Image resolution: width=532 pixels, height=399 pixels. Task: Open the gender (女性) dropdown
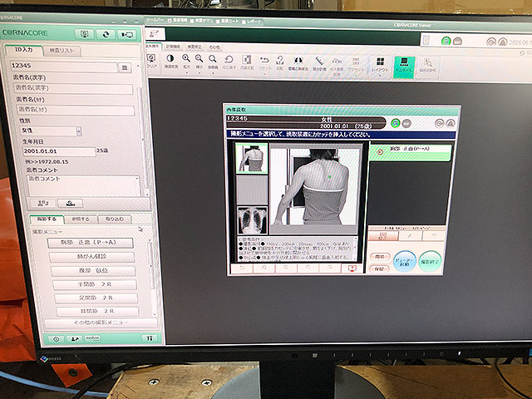tap(79, 131)
